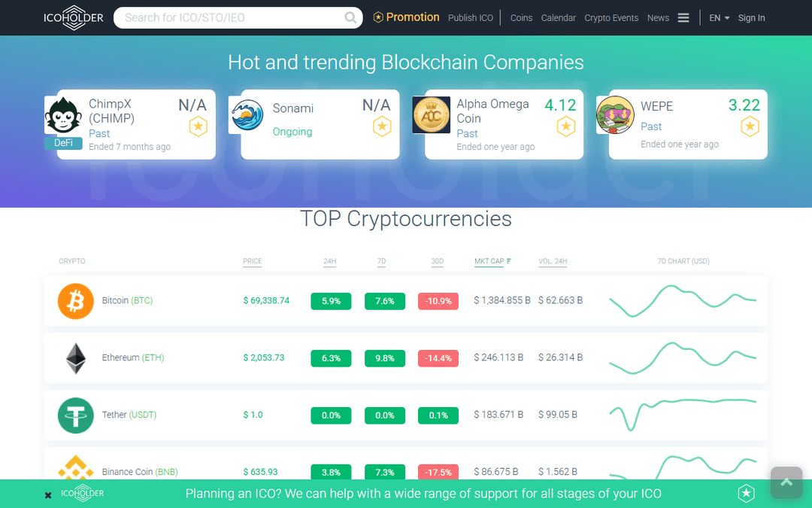The width and height of the screenshot is (812, 508).
Task: Click Alpha Omega Coin rating 4.12
Action: click(560, 105)
